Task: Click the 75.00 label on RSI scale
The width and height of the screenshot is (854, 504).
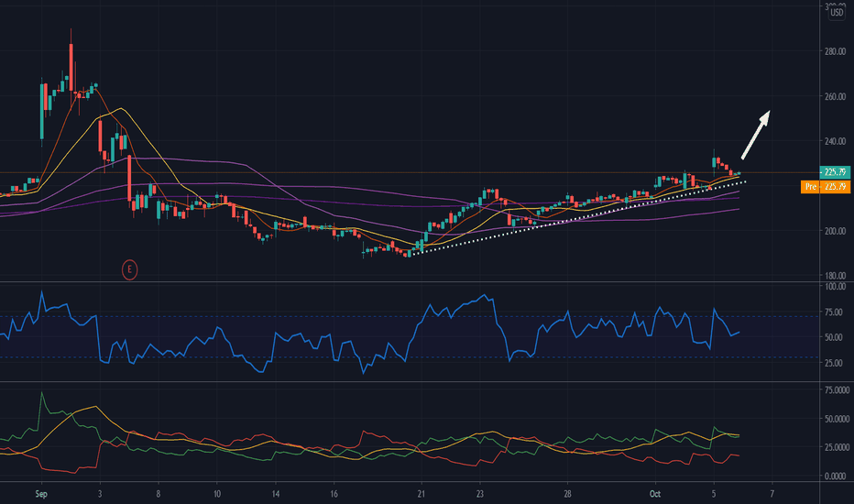Action: click(x=834, y=312)
